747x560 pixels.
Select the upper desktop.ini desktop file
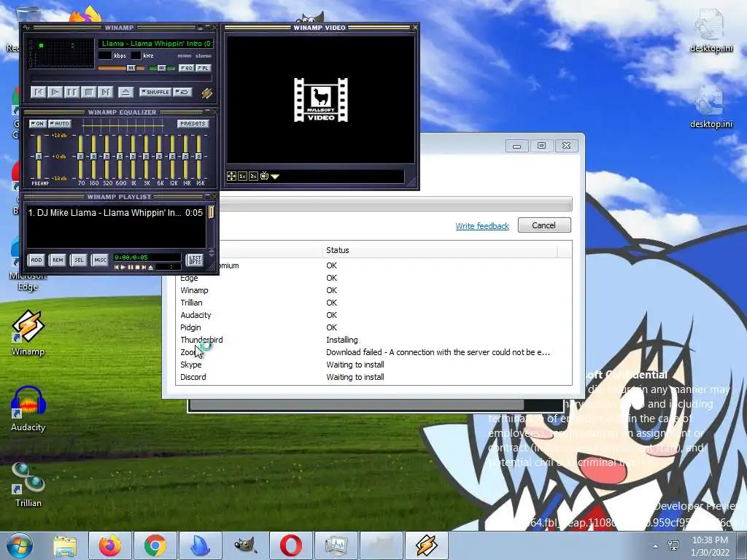click(x=711, y=31)
